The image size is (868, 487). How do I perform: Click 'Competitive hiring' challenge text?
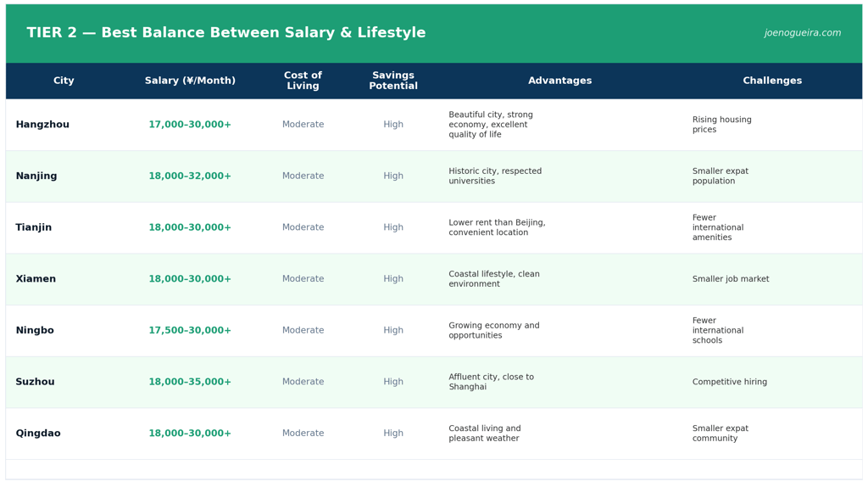(730, 382)
